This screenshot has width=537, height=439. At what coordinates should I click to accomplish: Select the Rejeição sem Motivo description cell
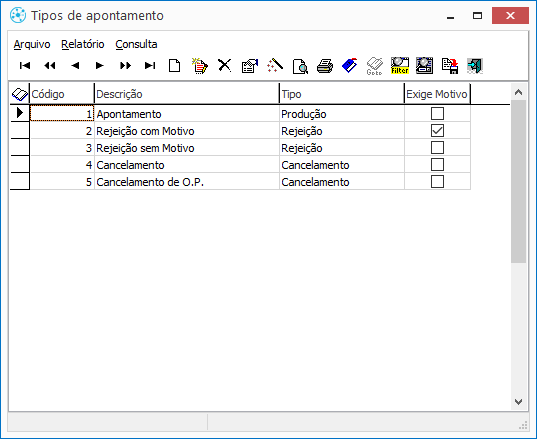[x=187, y=148]
